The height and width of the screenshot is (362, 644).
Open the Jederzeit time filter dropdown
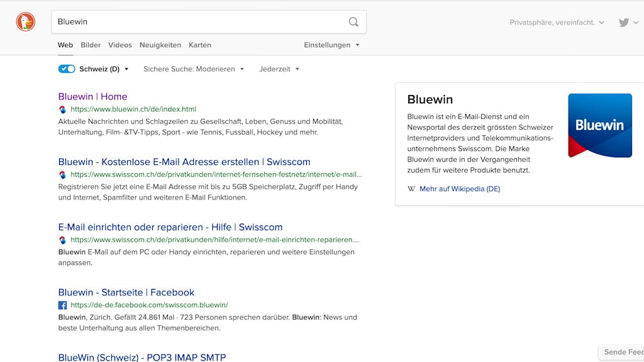(279, 69)
